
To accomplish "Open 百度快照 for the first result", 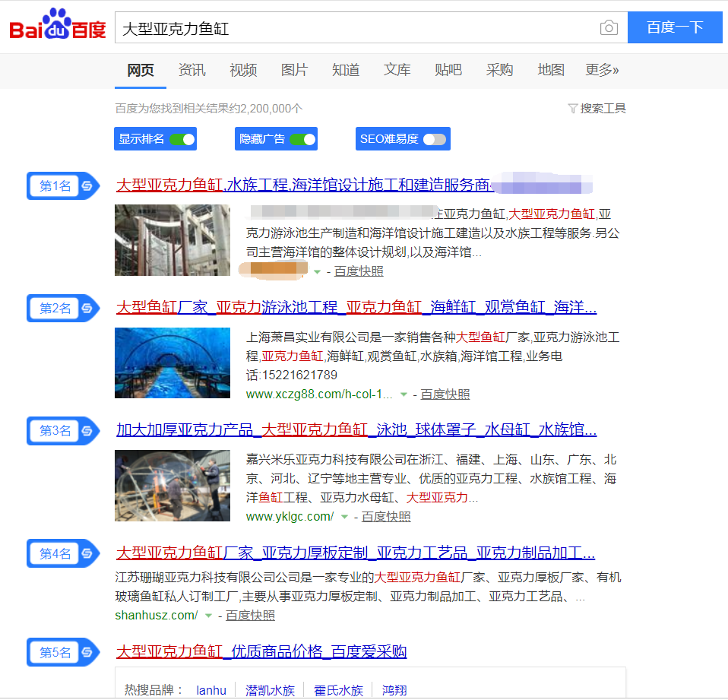I will pyautogui.click(x=359, y=272).
